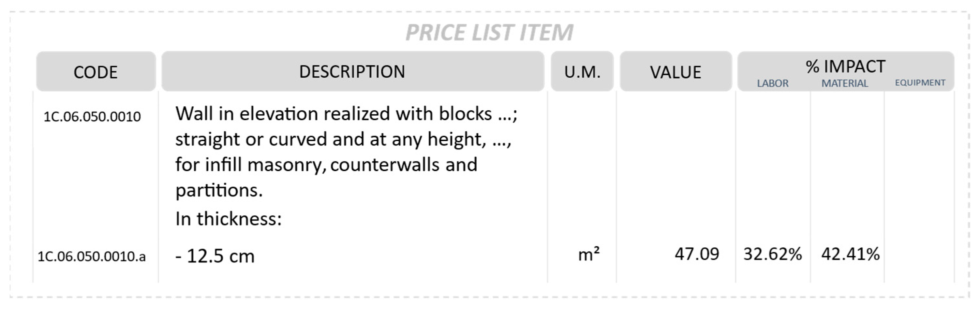Click the PRICE LIST ITEM title
980x310 pixels.
[489, 32]
